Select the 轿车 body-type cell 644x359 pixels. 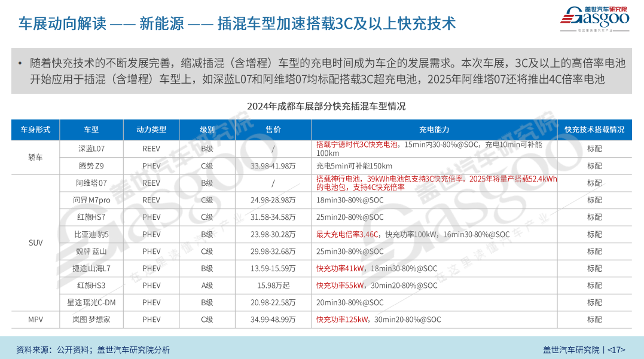(35, 157)
